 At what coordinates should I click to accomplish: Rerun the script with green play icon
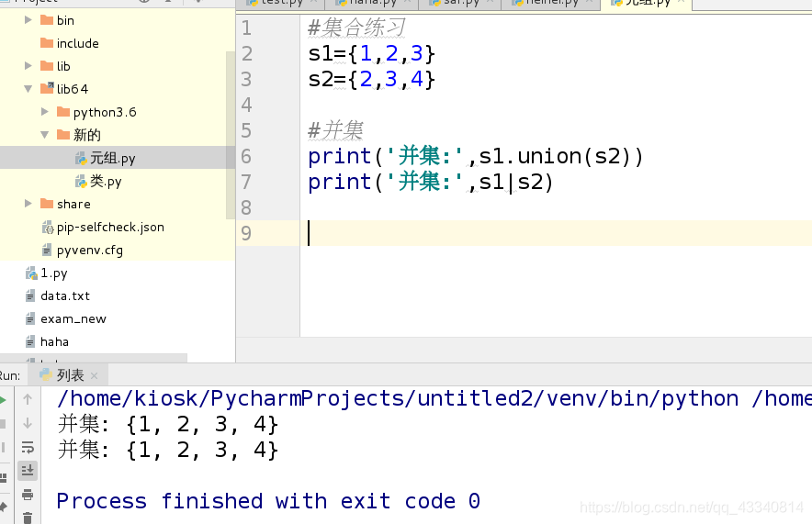point(3,400)
